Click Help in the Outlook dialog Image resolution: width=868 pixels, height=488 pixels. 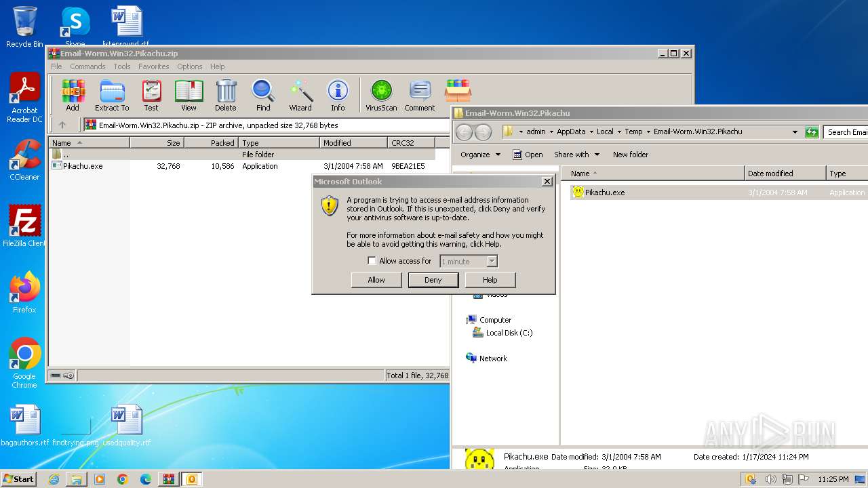coord(490,280)
